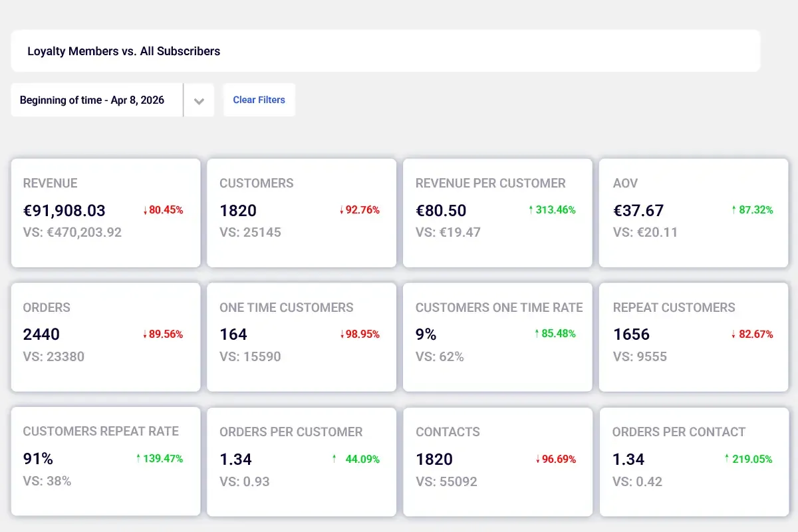Click the CUSTOMERS card heading
This screenshot has width=798, height=532.
pos(257,184)
